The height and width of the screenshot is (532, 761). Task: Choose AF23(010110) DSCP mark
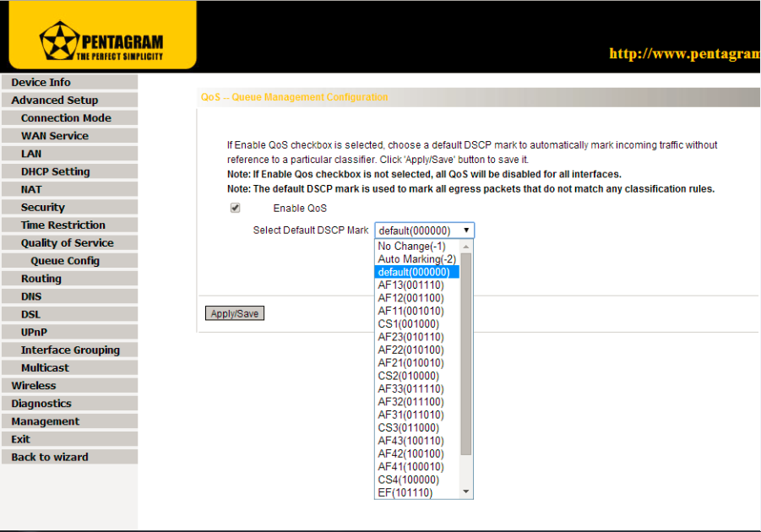(x=417, y=337)
